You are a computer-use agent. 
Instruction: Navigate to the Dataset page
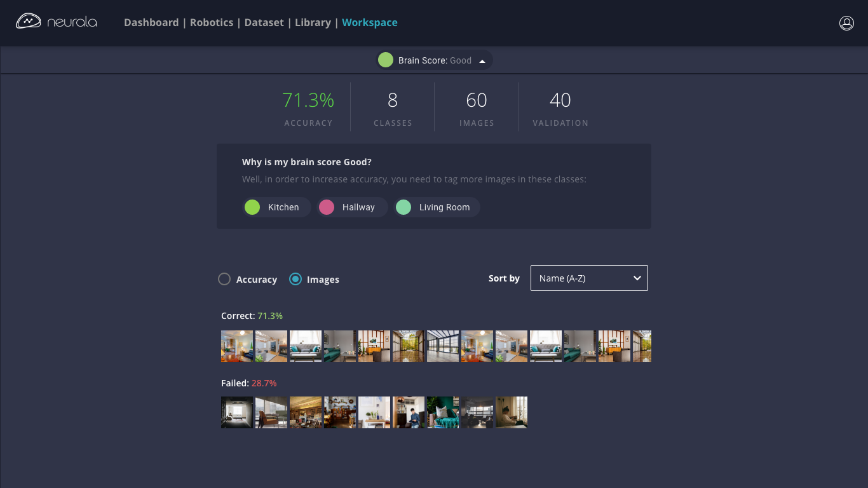click(264, 23)
